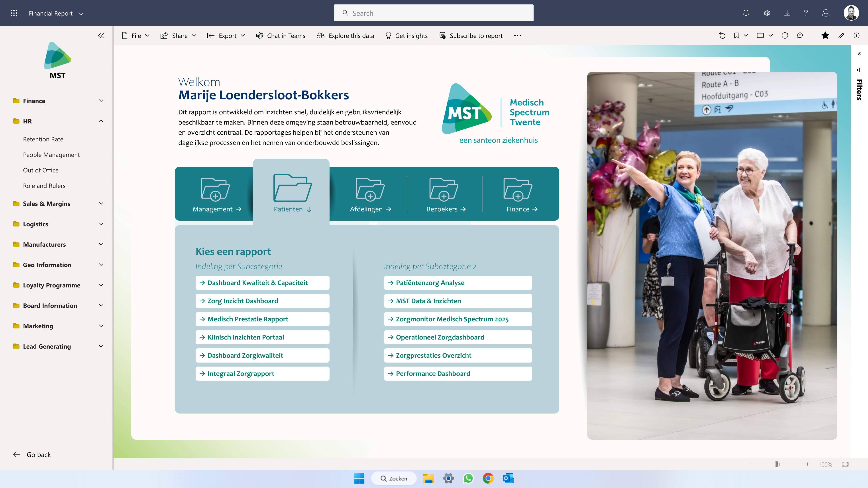The image size is (868, 488).
Task: Open Outlook from the taskbar
Action: click(508, 478)
